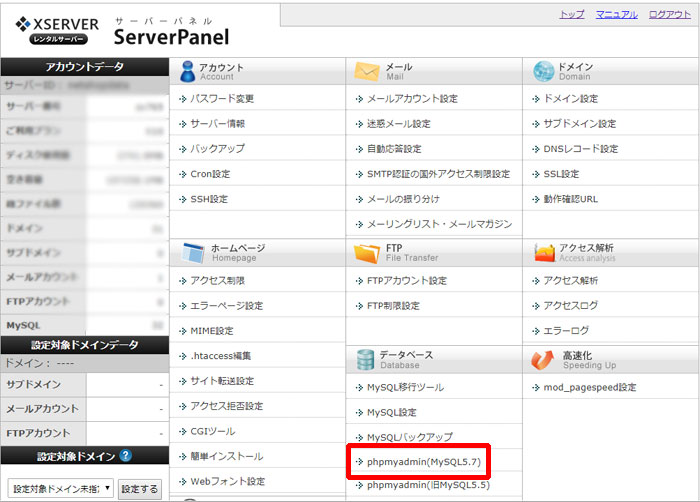Open FTPアカウント設定
This screenshot has width=700, height=502.
click(x=407, y=280)
